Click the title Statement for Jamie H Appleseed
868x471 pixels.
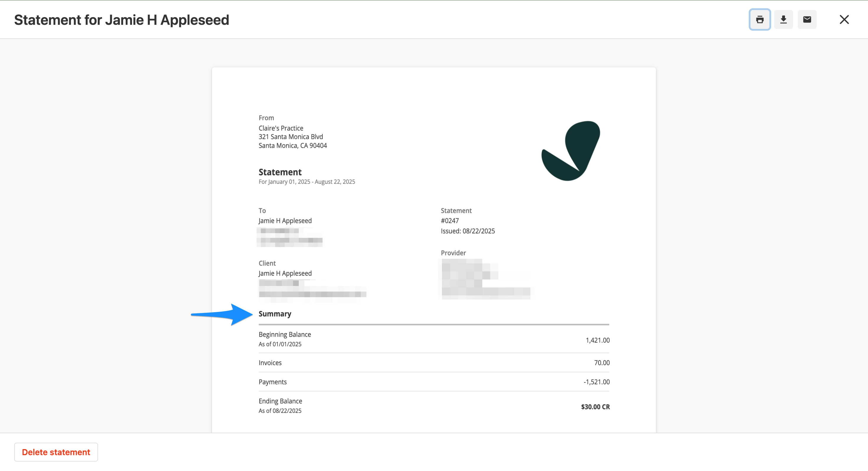(x=121, y=19)
